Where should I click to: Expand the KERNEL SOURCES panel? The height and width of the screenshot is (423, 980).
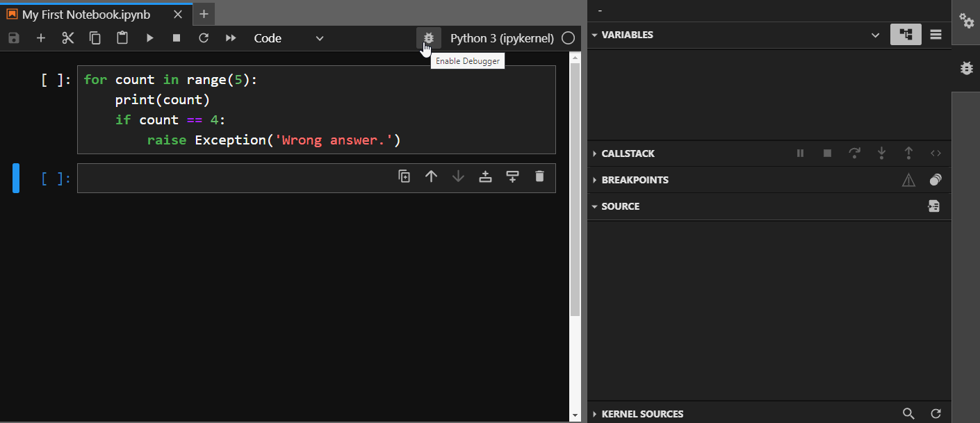tap(594, 414)
